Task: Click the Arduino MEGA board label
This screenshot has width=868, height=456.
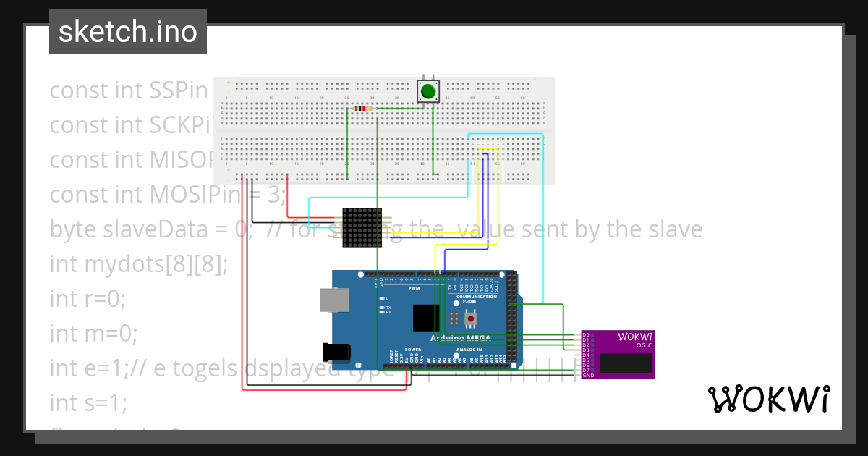Action: (x=461, y=338)
